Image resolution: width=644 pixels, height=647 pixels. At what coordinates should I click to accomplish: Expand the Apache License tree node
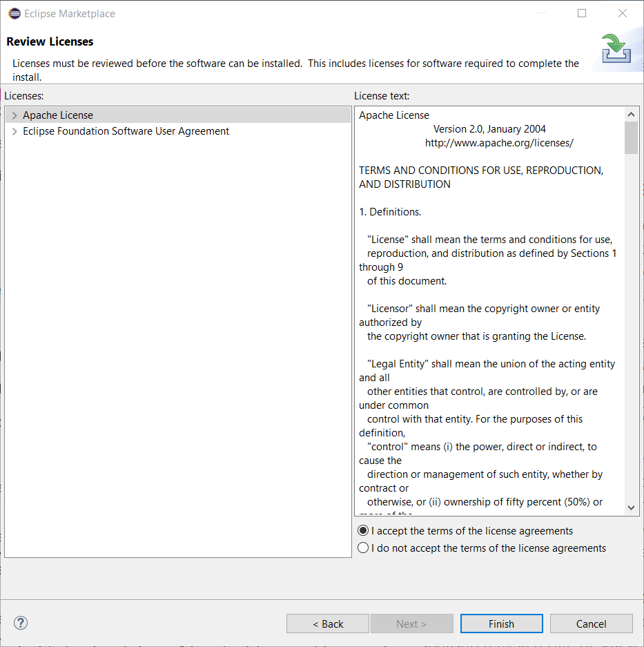click(14, 115)
